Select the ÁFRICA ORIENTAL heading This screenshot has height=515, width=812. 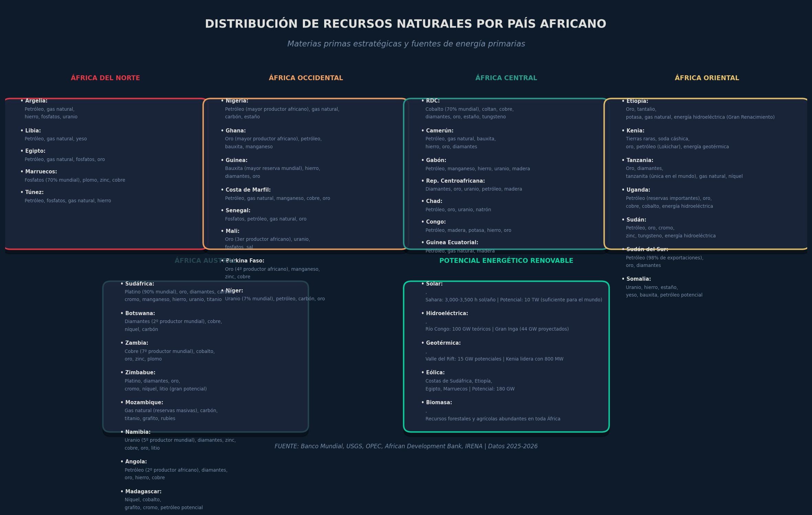(707, 78)
